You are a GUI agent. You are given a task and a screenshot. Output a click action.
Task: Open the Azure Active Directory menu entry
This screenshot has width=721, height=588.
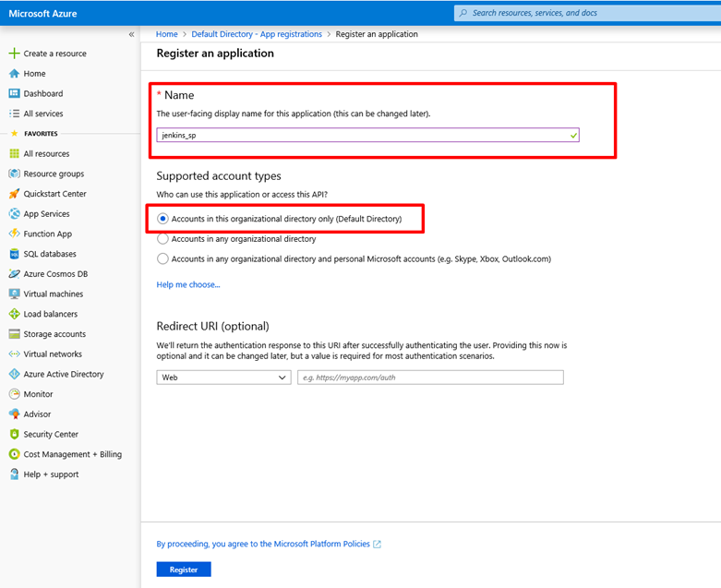[x=64, y=374]
